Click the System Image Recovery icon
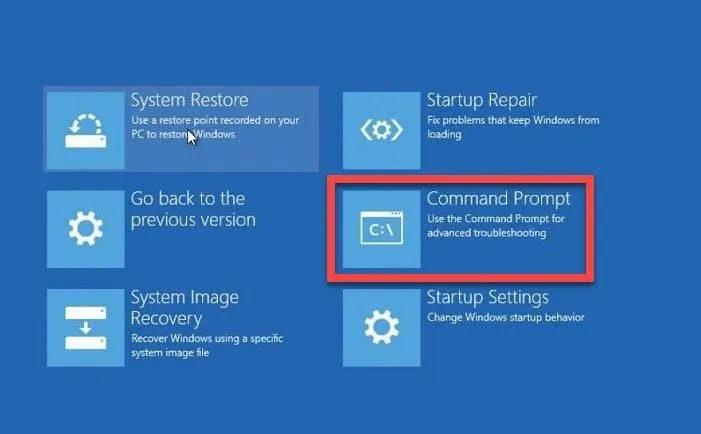 click(x=85, y=328)
